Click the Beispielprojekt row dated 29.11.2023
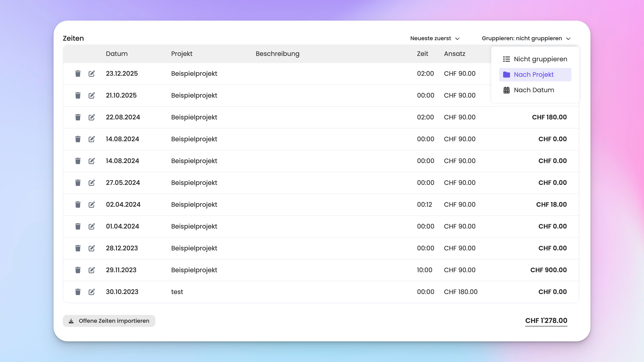The height and width of the screenshot is (362, 644). click(194, 270)
